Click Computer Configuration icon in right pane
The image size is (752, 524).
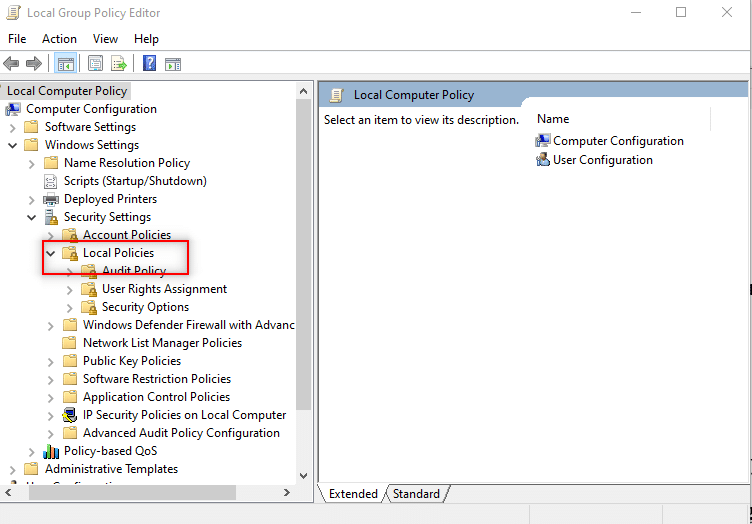(542, 141)
